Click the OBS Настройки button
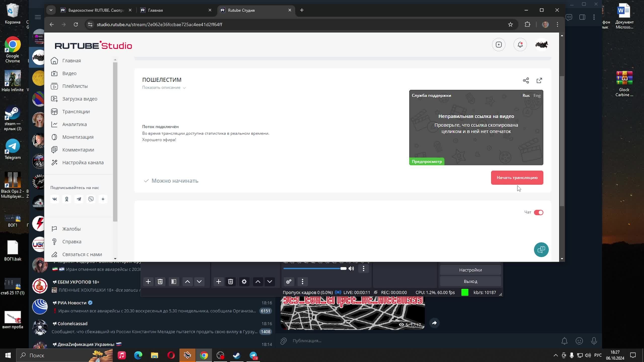The width and height of the screenshot is (644, 362). pos(470,270)
